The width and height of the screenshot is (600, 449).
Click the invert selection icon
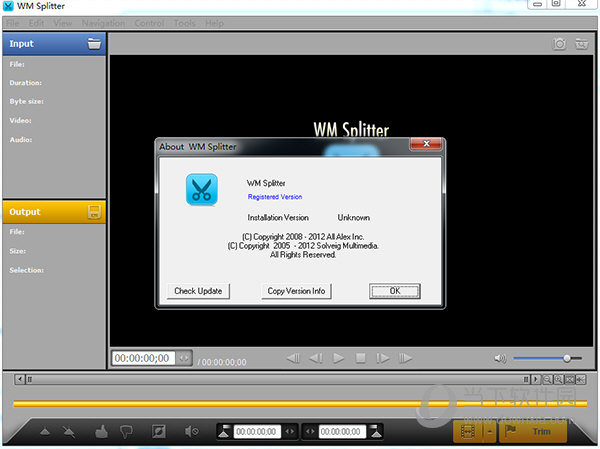click(158, 431)
